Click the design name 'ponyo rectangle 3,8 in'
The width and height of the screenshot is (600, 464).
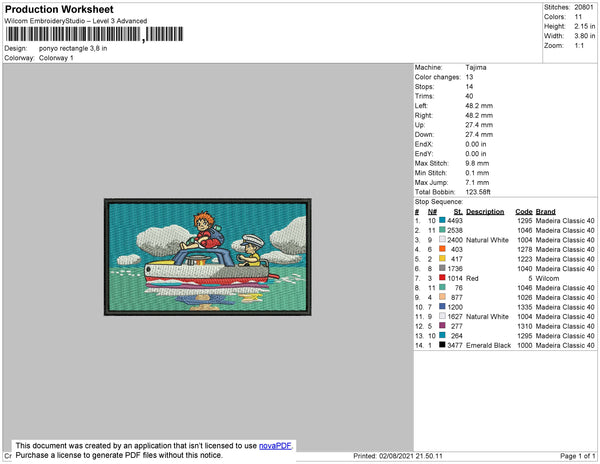[73, 49]
